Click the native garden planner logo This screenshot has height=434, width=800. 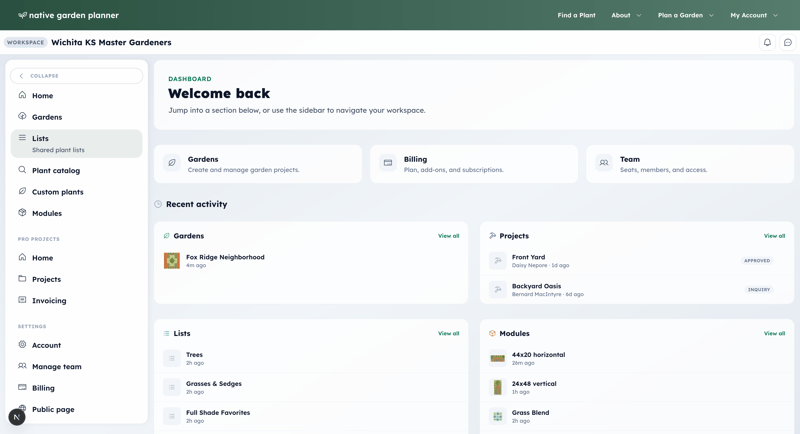68,15
